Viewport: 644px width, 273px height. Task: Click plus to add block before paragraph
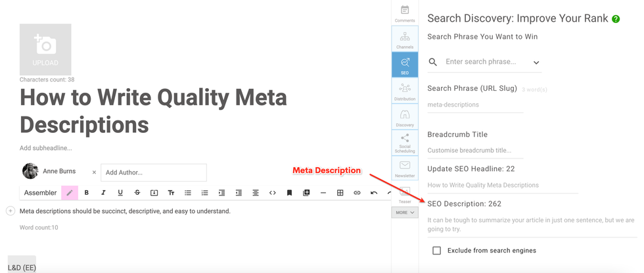coord(11,211)
